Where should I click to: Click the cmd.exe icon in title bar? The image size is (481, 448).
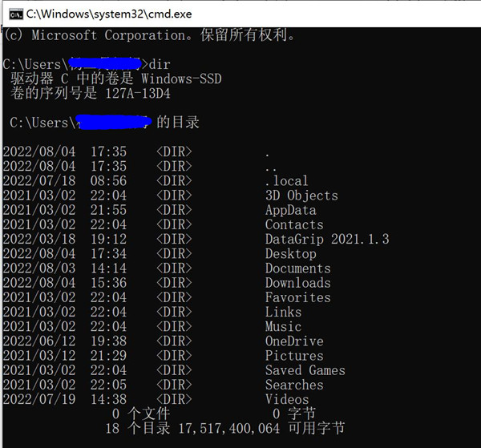(x=14, y=13)
